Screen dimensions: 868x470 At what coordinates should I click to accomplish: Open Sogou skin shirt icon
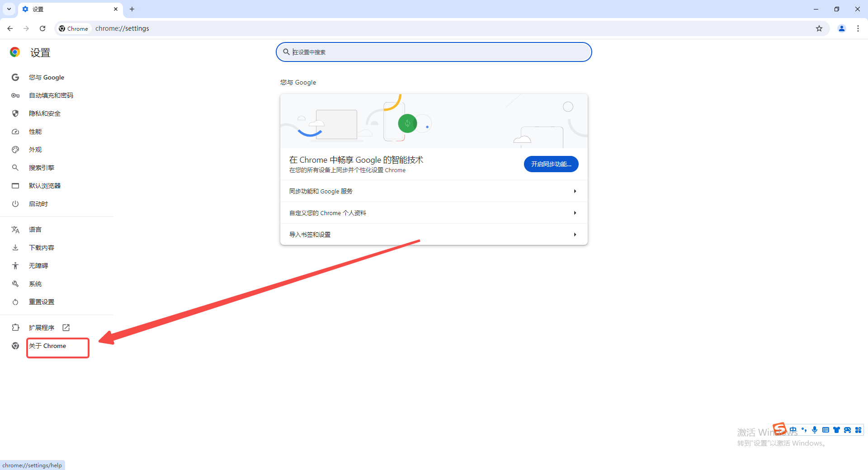click(x=836, y=430)
